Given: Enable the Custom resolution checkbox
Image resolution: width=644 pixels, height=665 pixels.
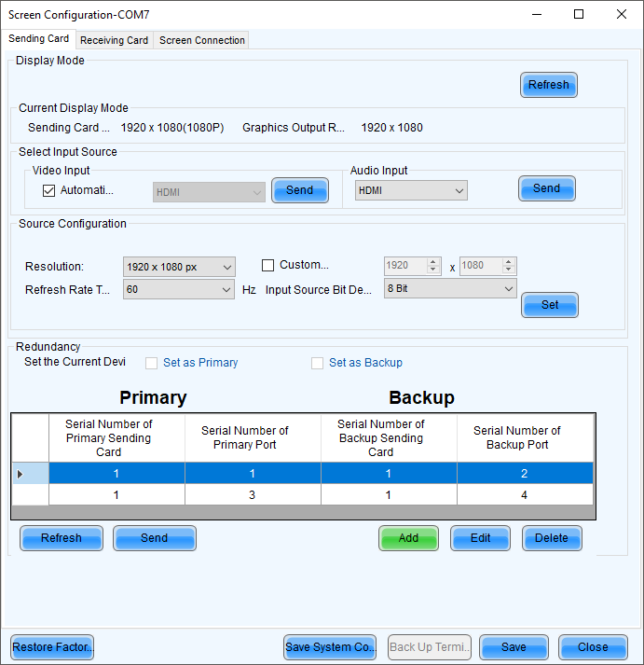Looking at the screenshot, I should pos(268,265).
